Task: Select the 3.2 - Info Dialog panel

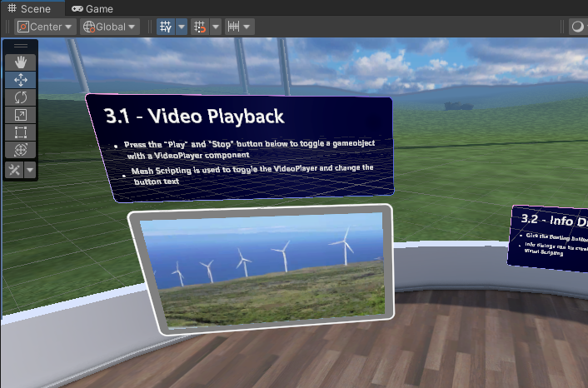Action: [548, 238]
